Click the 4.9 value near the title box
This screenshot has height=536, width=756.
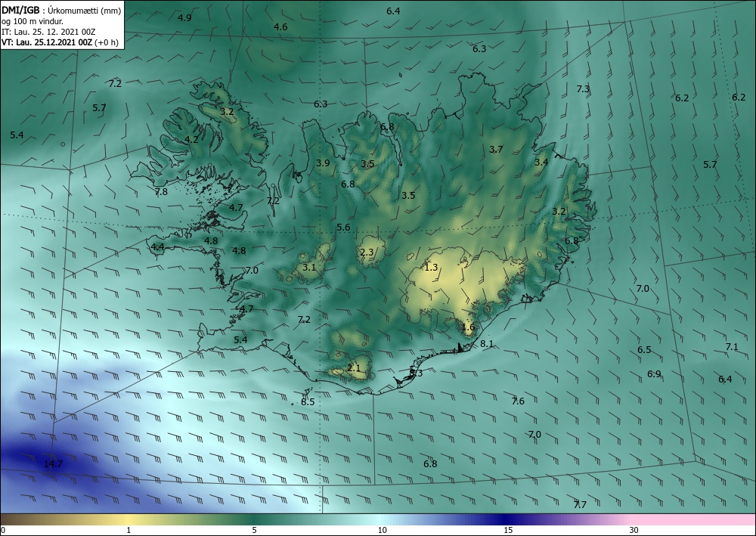[184, 18]
